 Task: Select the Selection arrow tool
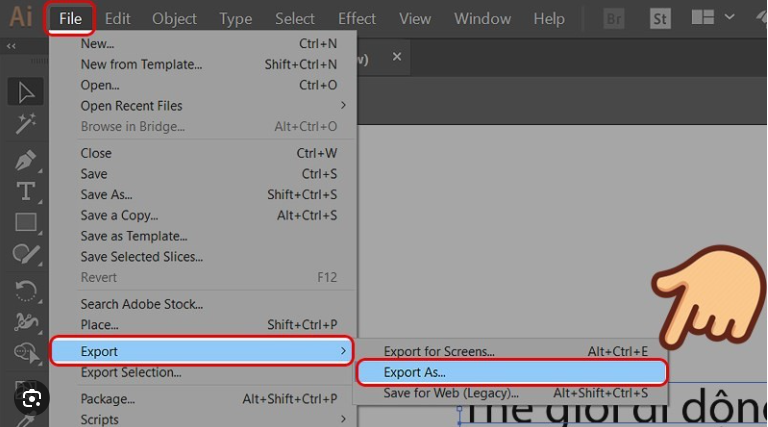pyautogui.click(x=26, y=92)
